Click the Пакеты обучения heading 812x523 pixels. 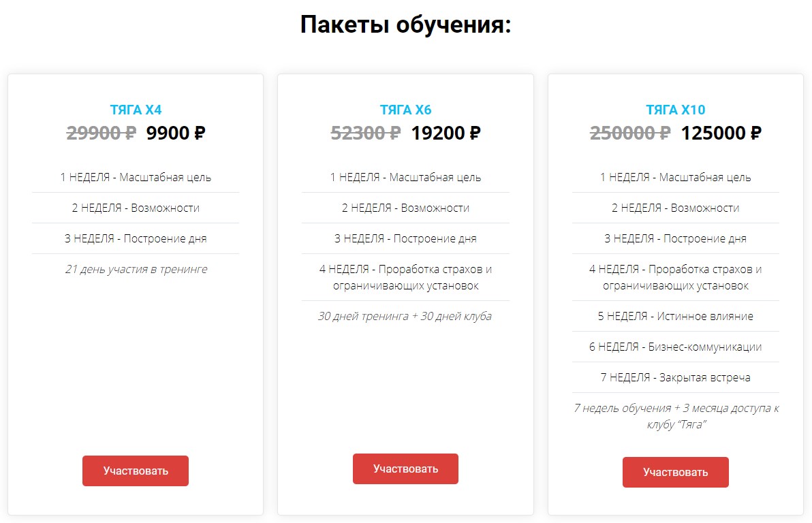click(x=405, y=25)
